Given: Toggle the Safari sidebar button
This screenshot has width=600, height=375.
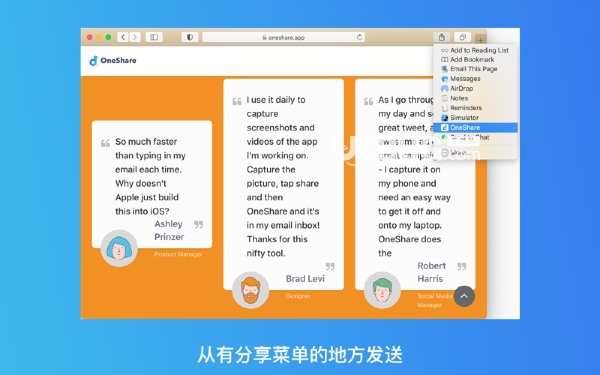Looking at the screenshot, I should coord(154,37).
